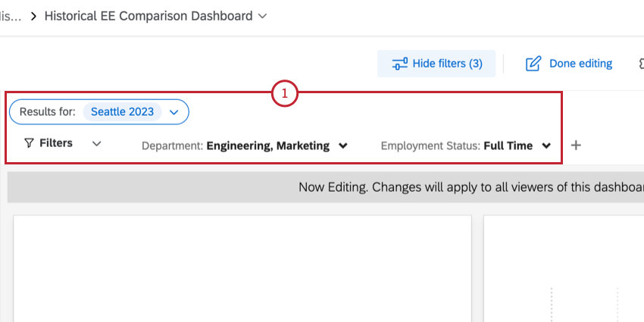This screenshot has width=644, height=322.
Task: Click the truncated breadcrumb parent link
Action: pos(11,16)
